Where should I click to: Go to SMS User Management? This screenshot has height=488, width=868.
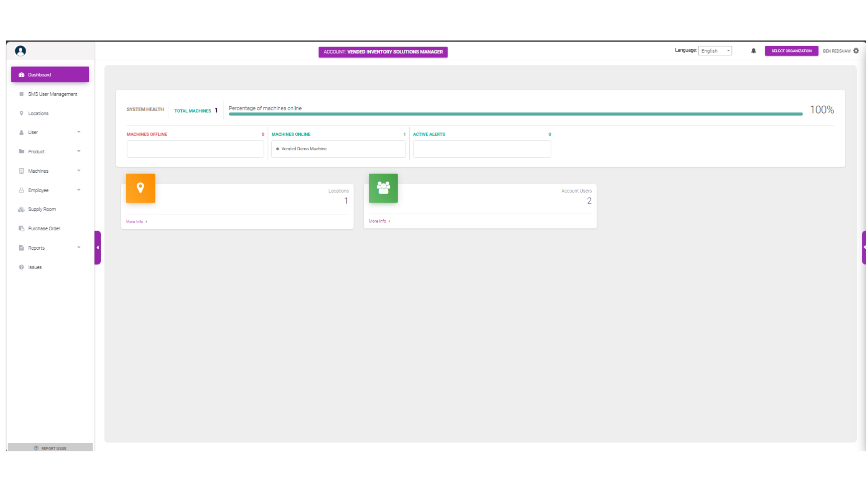tap(50, 94)
